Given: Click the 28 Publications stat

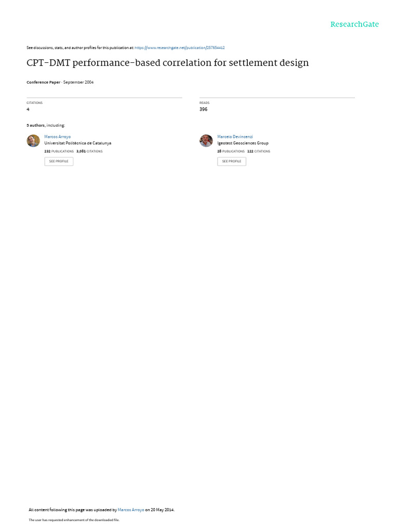Looking at the screenshot, I should click(x=231, y=151).
